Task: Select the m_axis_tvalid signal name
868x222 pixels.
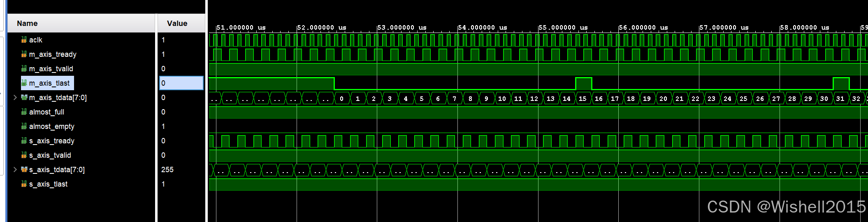Action: 51,69
